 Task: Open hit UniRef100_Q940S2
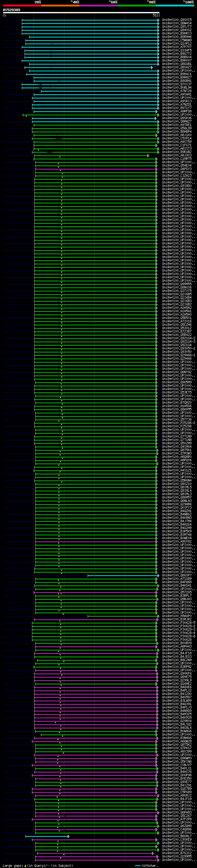point(177,30)
